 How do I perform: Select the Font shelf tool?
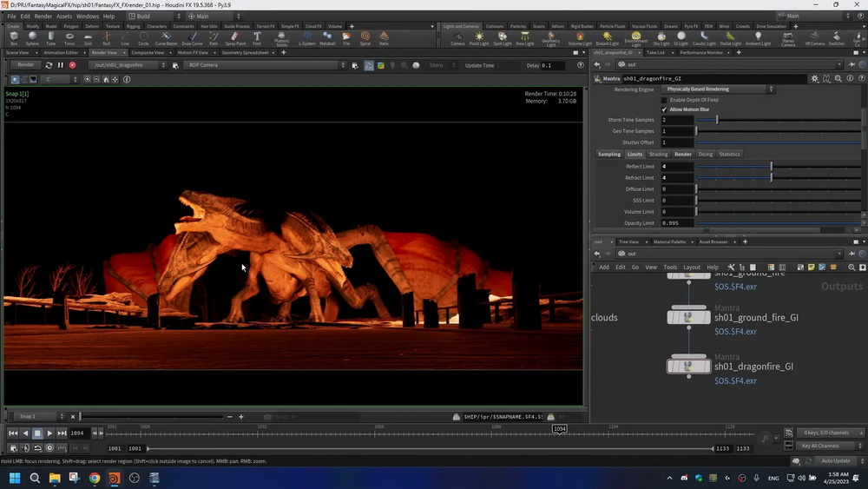[x=257, y=37]
